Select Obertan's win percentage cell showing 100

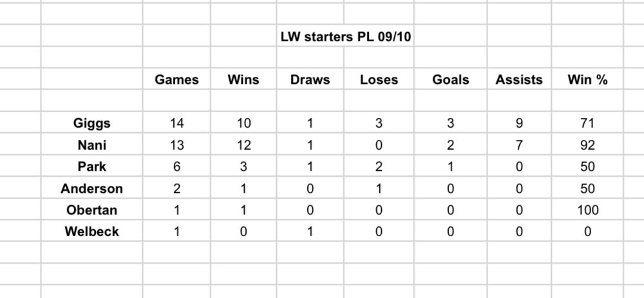[x=587, y=210]
